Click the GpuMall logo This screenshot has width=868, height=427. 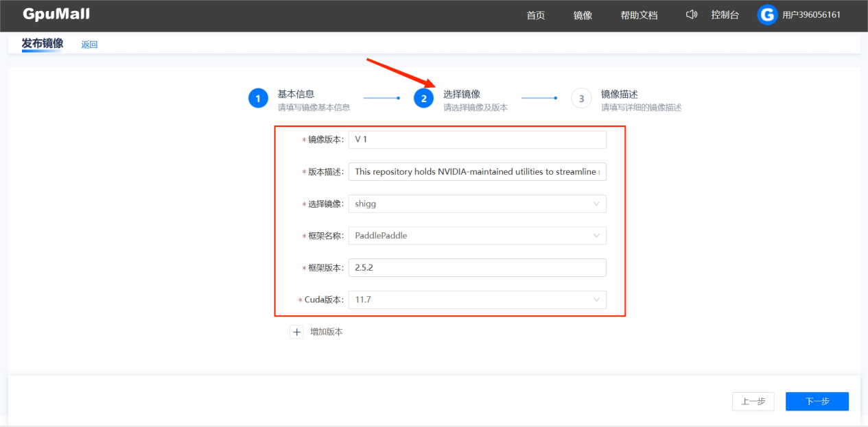click(56, 14)
